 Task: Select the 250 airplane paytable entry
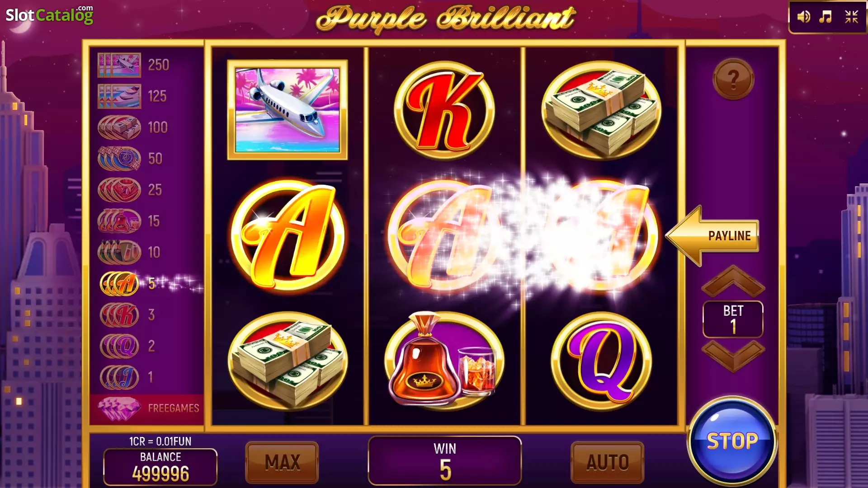click(x=134, y=65)
